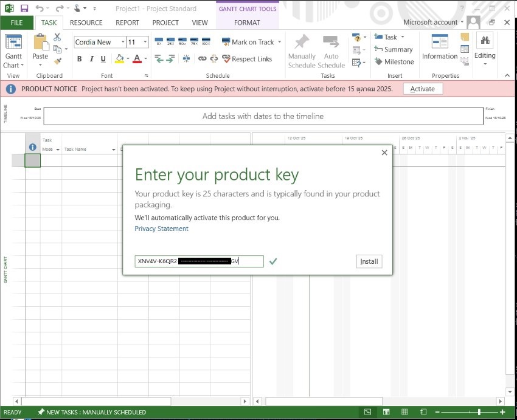This screenshot has height=420, width=517.
Task: Open the FILE tab
Action: 17,22
